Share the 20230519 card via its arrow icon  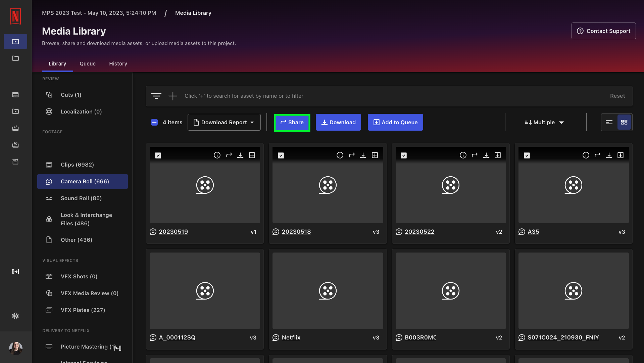[229, 155]
